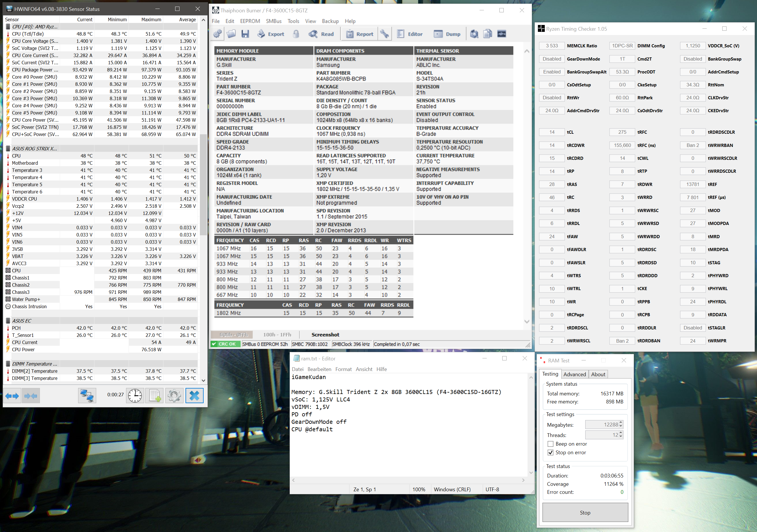757x532 pixels.
Task: Click the wrench settings icon beside Report
Action: coord(384,34)
